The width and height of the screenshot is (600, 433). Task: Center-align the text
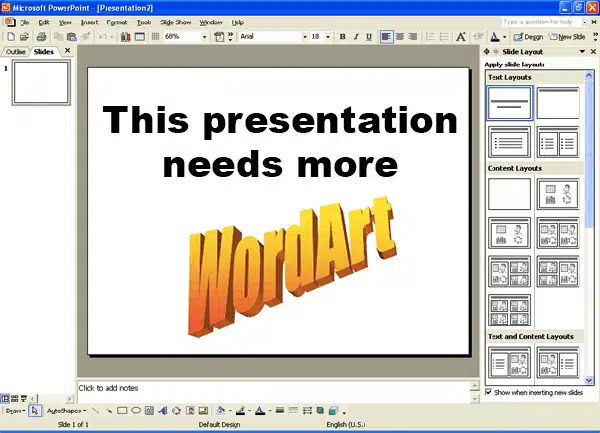pyautogui.click(x=400, y=37)
